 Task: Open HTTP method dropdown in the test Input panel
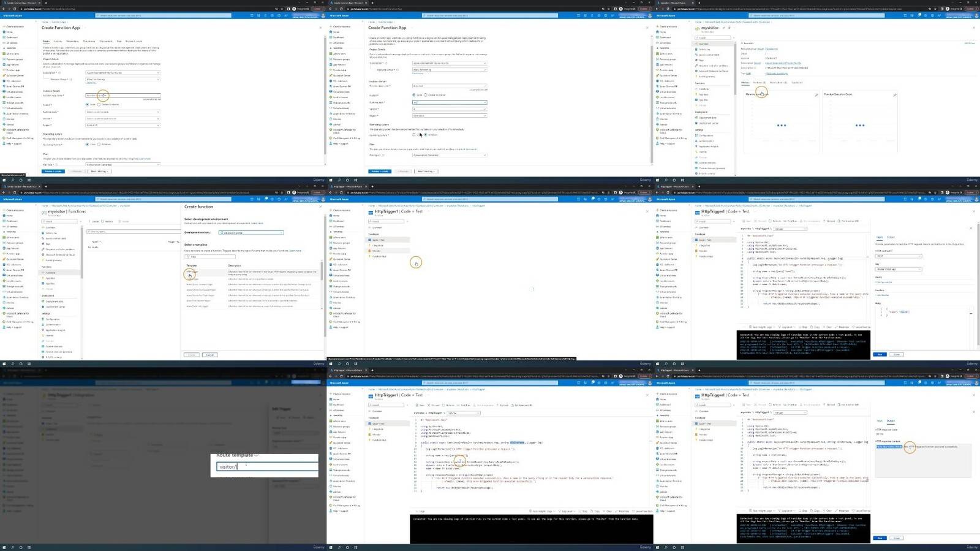coord(898,256)
